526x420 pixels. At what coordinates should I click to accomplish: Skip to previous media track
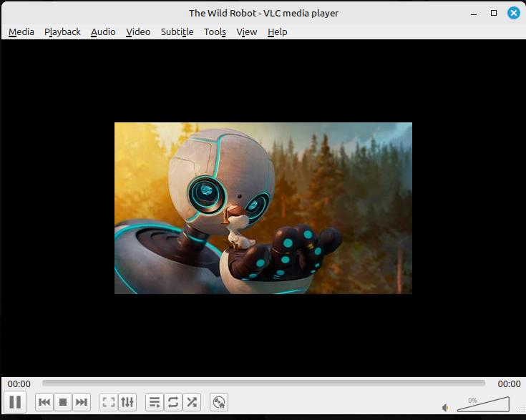[x=44, y=402]
